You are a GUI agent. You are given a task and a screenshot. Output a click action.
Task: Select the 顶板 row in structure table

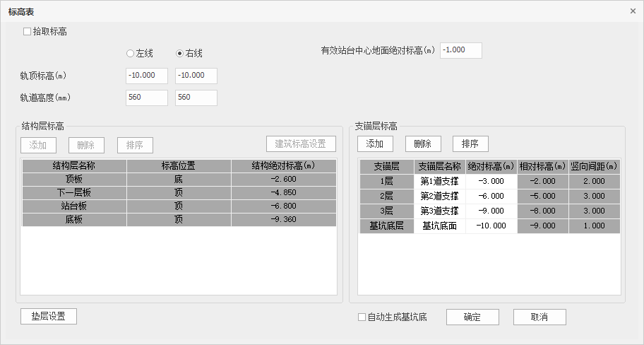click(x=73, y=180)
